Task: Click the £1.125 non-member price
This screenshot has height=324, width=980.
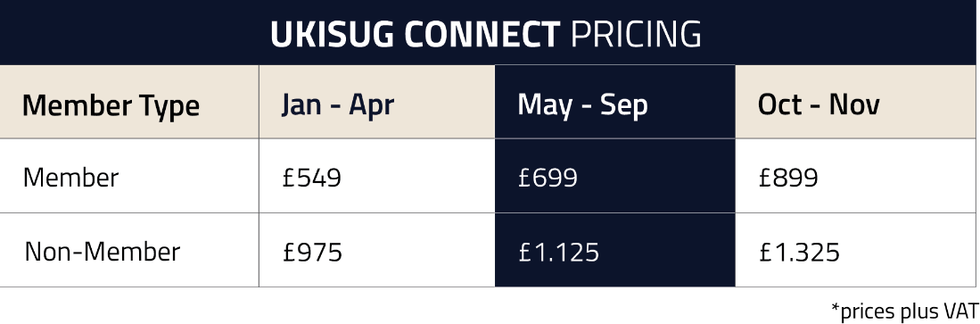Action: click(x=559, y=253)
